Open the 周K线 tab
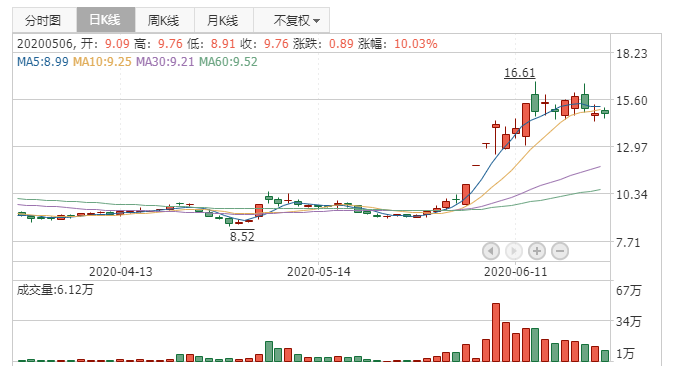The image size is (688, 383). pos(165,20)
